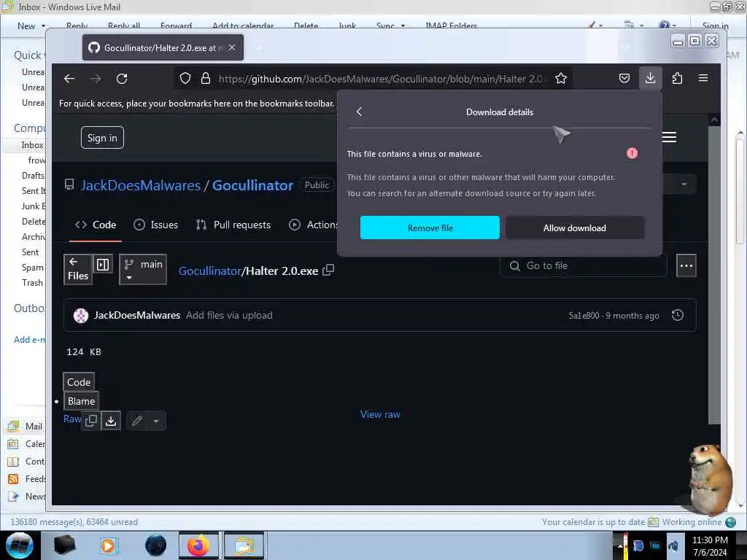
Task: Expand edit options dropdown arrow beside pencil
Action: coord(156,421)
